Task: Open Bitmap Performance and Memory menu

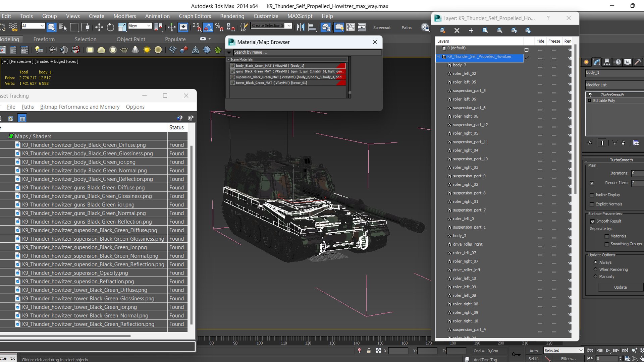Action: [80, 107]
